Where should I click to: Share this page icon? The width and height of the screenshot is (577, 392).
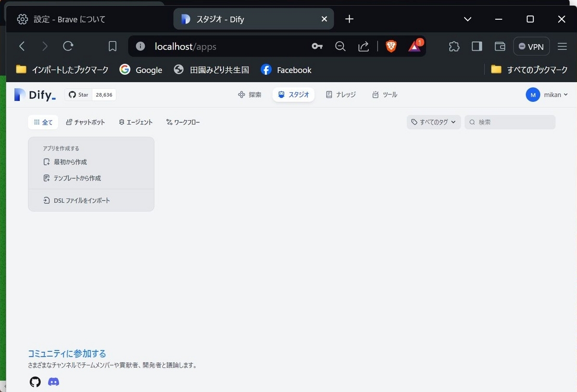click(x=364, y=46)
